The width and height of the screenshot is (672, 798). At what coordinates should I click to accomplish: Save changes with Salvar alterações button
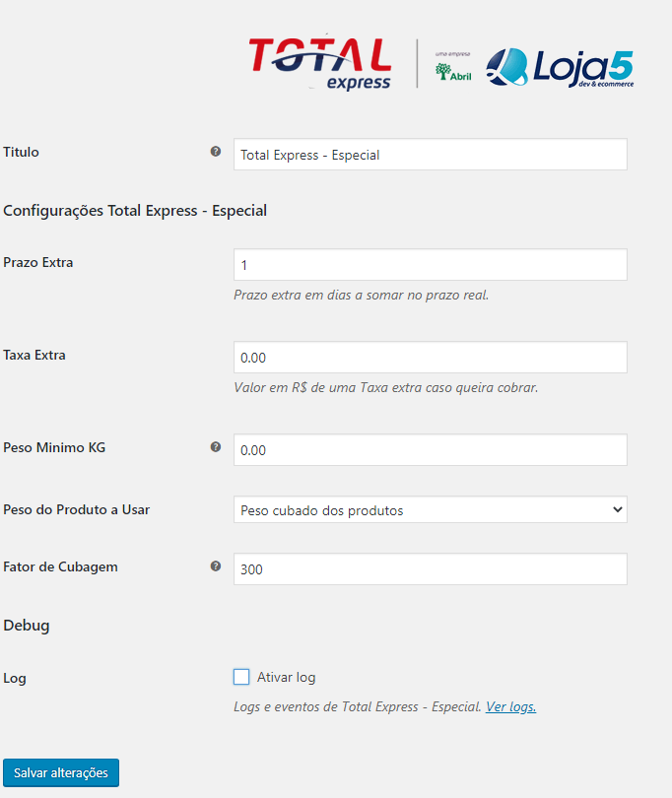click(61, 772)
